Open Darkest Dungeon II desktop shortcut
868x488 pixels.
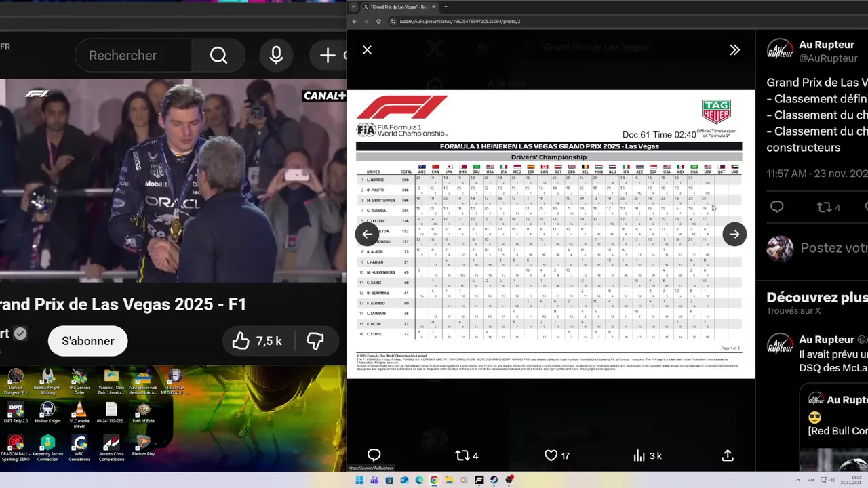coord(15,383)
